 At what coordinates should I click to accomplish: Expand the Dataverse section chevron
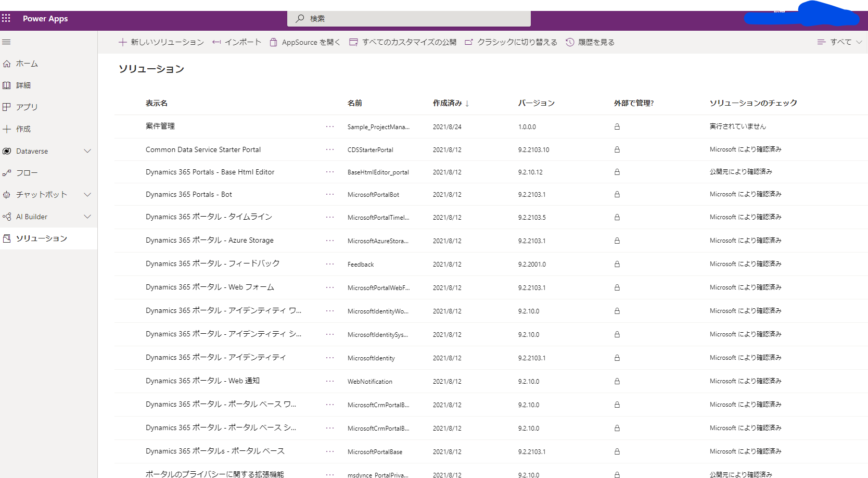click(87, 151)
